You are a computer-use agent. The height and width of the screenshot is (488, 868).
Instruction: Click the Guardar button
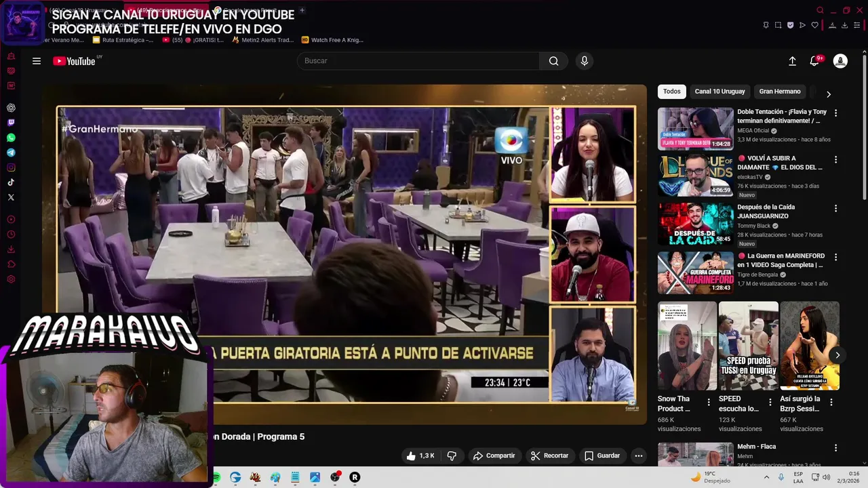click(602, 455)
